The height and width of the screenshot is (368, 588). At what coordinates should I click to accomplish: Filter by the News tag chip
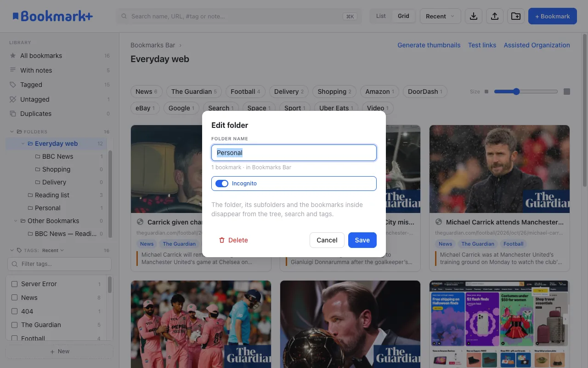[146, 92]
